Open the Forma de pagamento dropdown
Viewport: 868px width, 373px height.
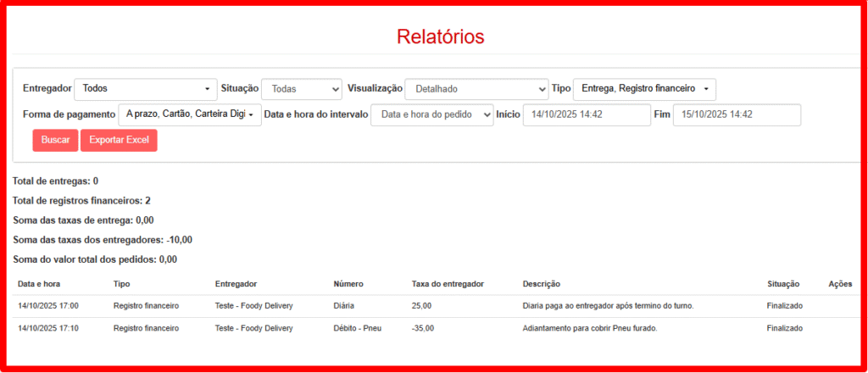pos(189,114)
